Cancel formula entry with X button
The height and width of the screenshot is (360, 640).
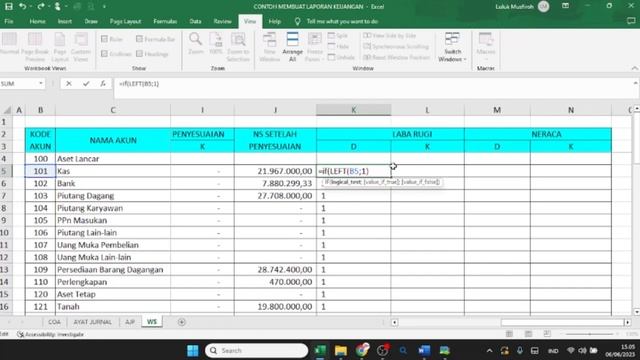pos(69,84)
